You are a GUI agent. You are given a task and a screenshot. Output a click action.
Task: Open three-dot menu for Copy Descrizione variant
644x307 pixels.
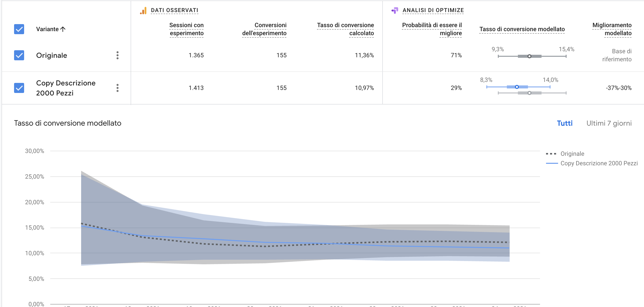(117, 88)
